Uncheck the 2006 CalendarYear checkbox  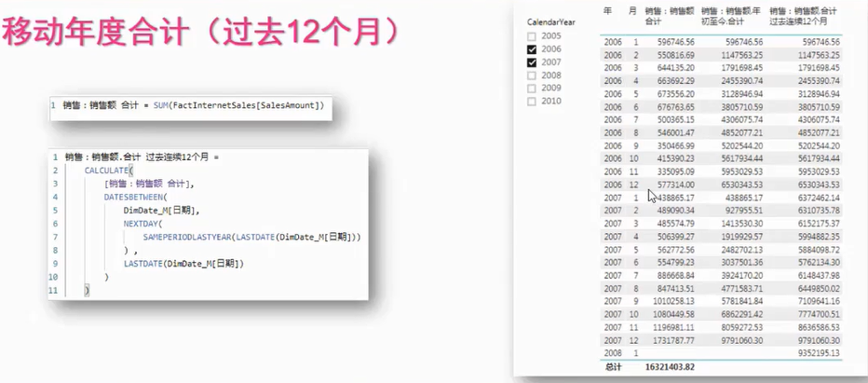pos(532,49)
